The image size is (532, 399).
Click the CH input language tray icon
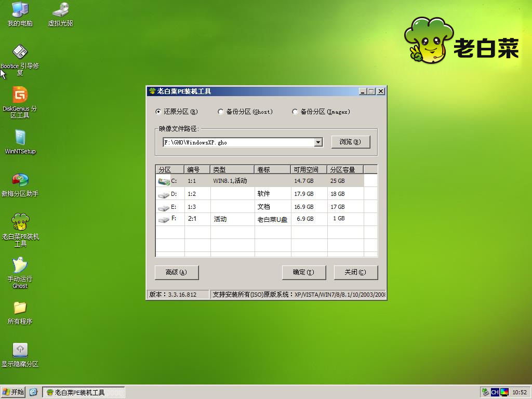[495, 392]
